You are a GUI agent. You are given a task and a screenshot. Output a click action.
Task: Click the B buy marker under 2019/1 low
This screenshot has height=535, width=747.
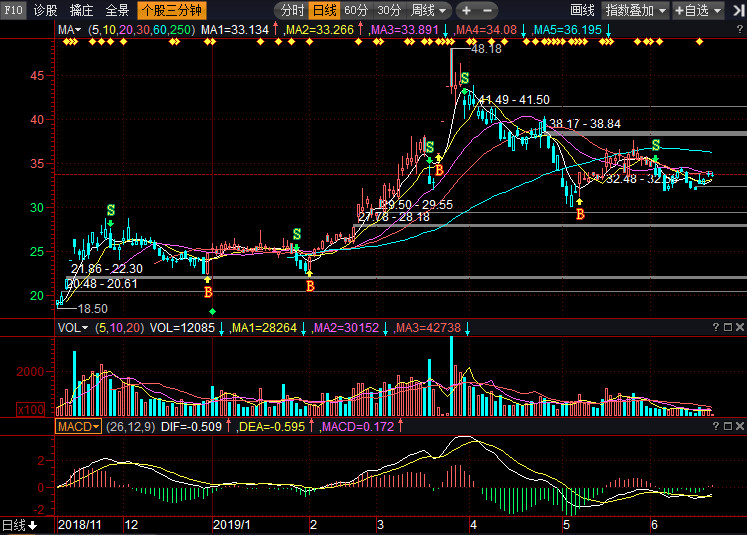coord(208,292)
